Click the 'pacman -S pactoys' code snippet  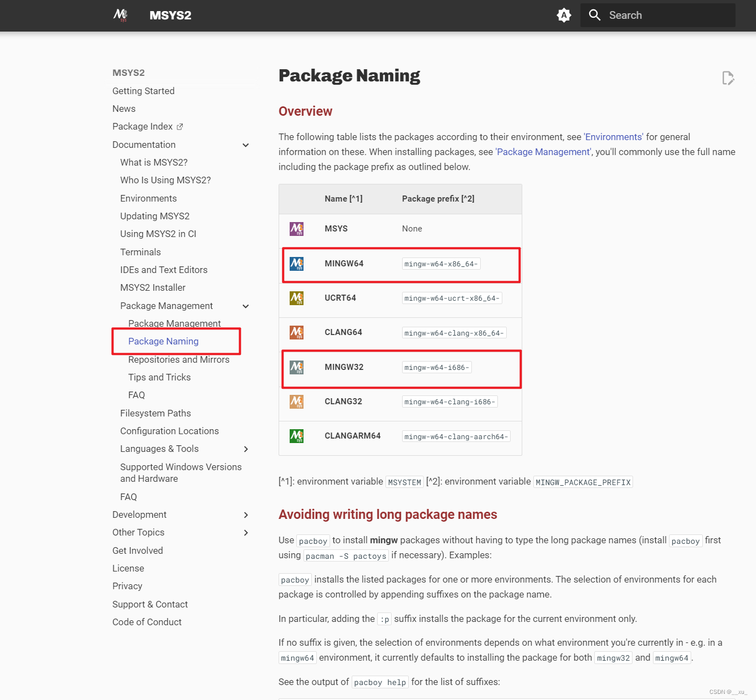click(346, 556)
